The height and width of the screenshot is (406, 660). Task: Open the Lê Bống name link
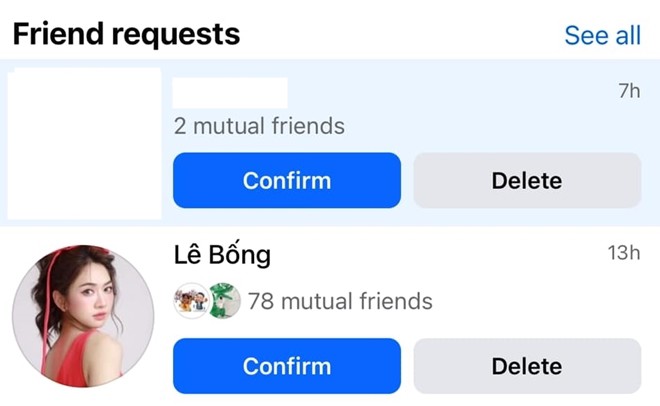click(x=222, y=255)
